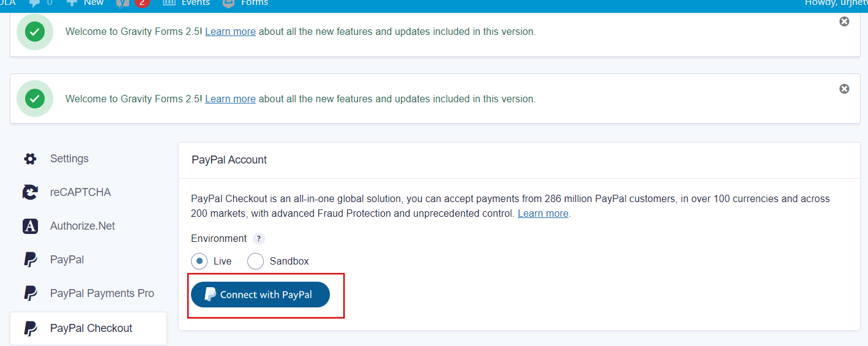Click the Yoast SEO notifications icon

click(123, 3)
